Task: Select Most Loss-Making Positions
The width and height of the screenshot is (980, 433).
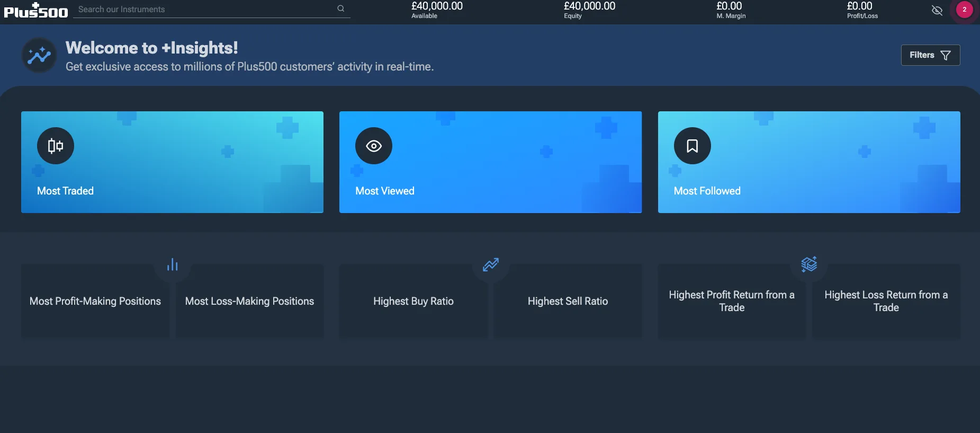Action: 249,301
